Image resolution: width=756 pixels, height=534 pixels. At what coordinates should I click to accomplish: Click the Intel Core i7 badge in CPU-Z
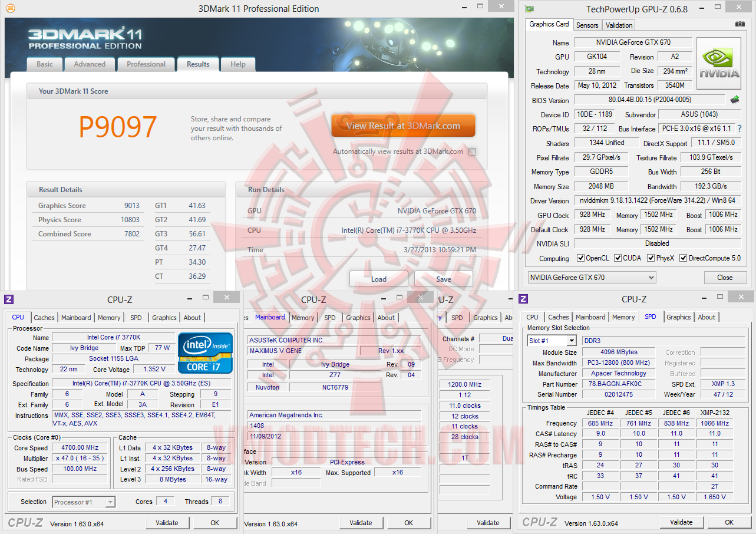pos(206,352)
